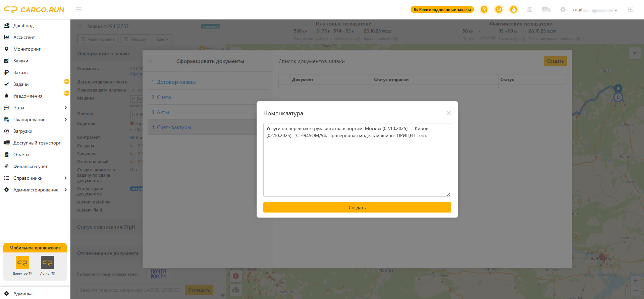Click the Админка gear icon
Image resolution: width=644 pixels, height=299 pixels.
pos(6,293)
